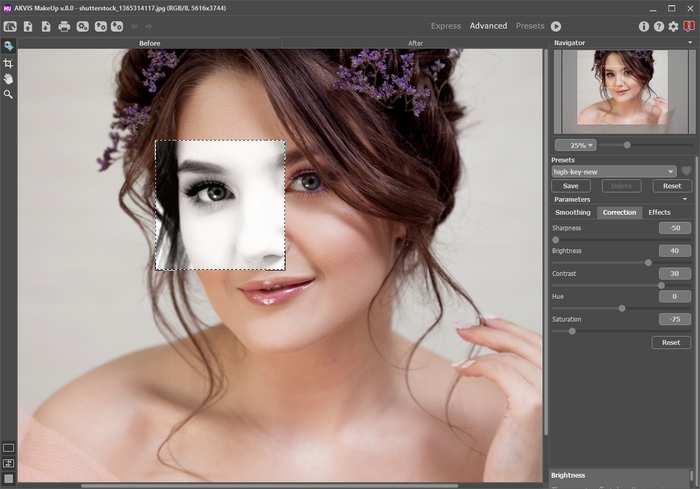700x489 pixels.
Task: Click the Sharpness slider handle
Action: [x=555, y=240]
